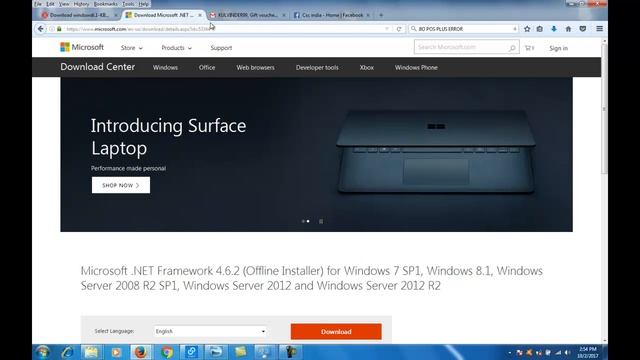This screenshot has height=360, width=640.
Task: Open the File menu
Action: (x=38, y=4)
